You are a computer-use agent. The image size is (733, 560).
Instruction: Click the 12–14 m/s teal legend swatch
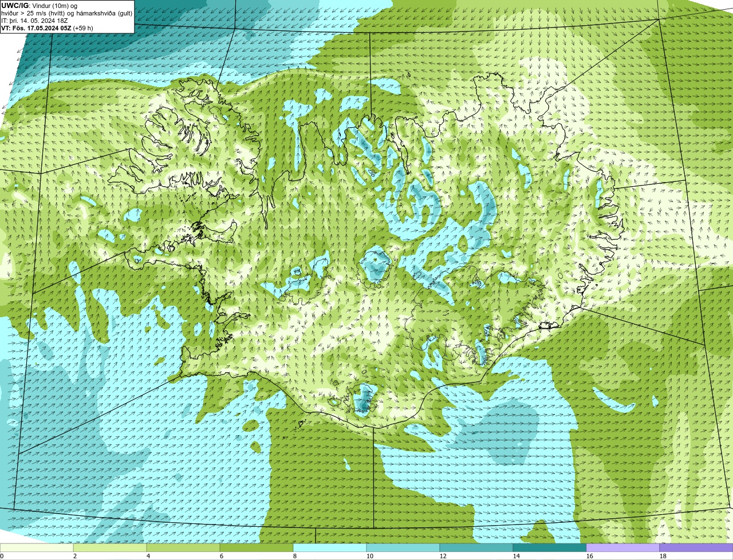[476, 548]
